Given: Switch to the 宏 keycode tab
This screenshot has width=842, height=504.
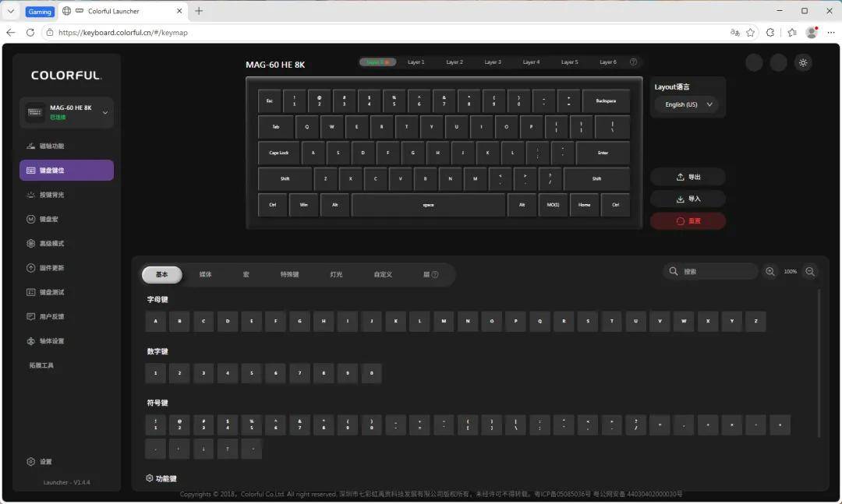Looking at the screenshot, I should pyautogui.click(x=246, y=274).
